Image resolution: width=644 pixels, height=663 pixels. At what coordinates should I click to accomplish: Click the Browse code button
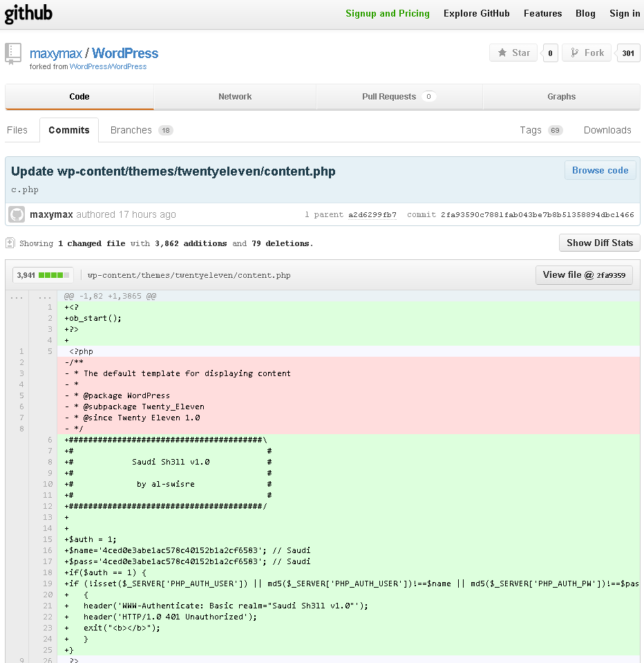click(600, 170)
